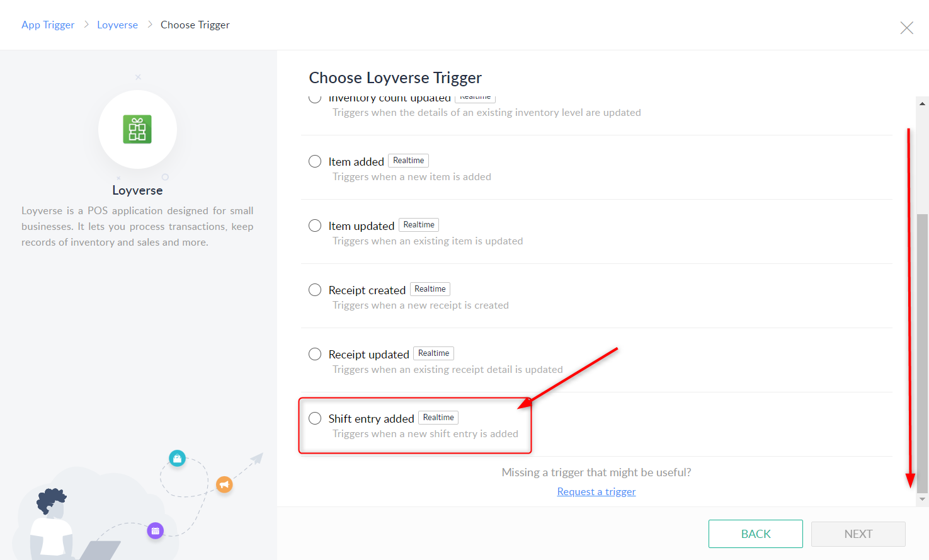
Task: Select the Inventory count updated radio button
Action: click(x=315, y=99)
